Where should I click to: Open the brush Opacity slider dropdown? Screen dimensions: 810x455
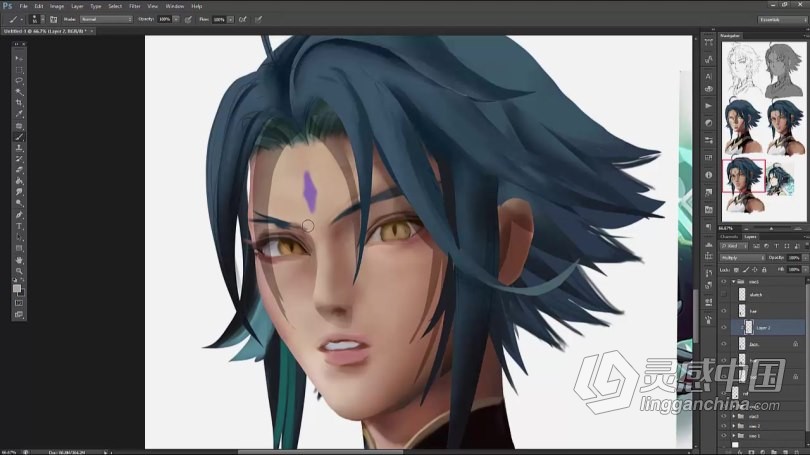click(176, 19)
